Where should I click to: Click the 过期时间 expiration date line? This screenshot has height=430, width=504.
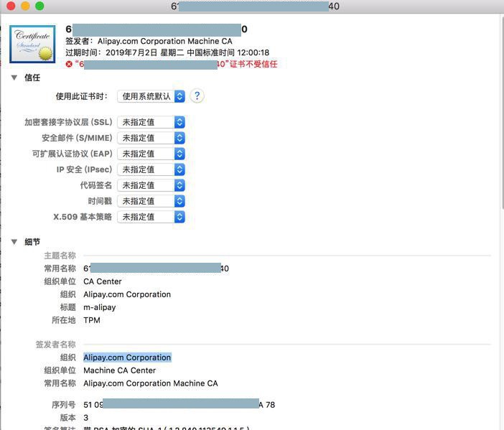click(167, 52)
